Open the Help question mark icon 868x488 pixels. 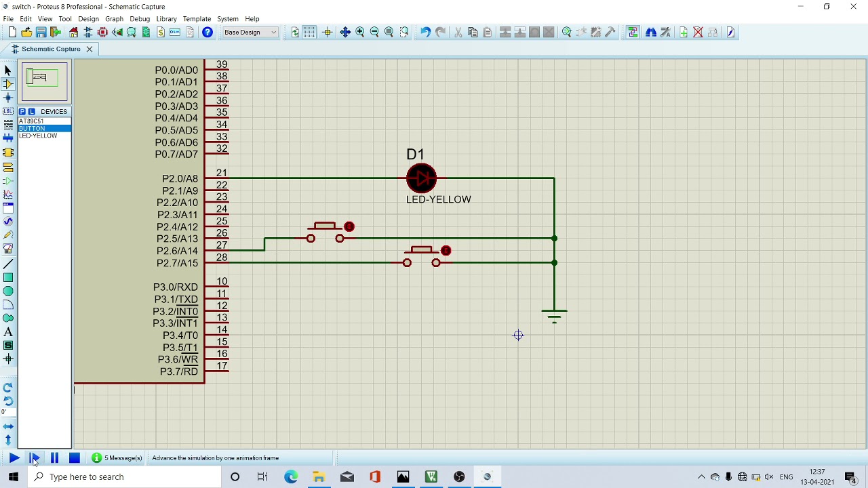(x=208, y=32)
